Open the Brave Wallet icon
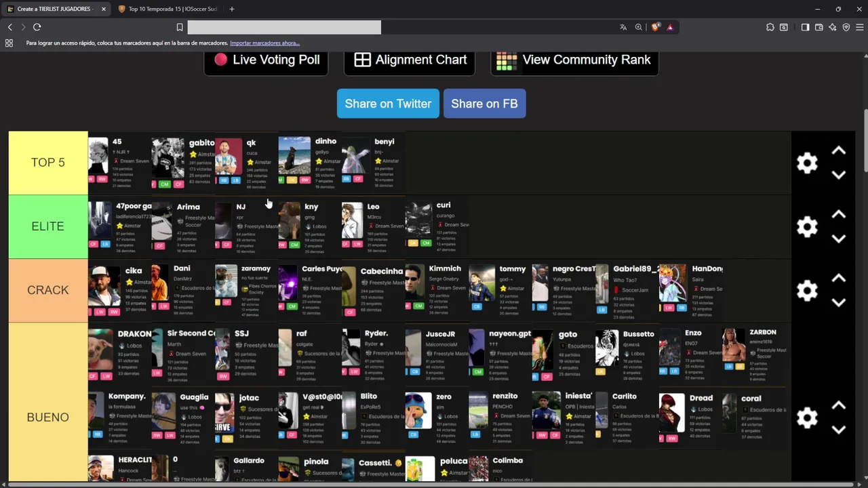Viewport: 868px width, 488px height. point(819,27)
